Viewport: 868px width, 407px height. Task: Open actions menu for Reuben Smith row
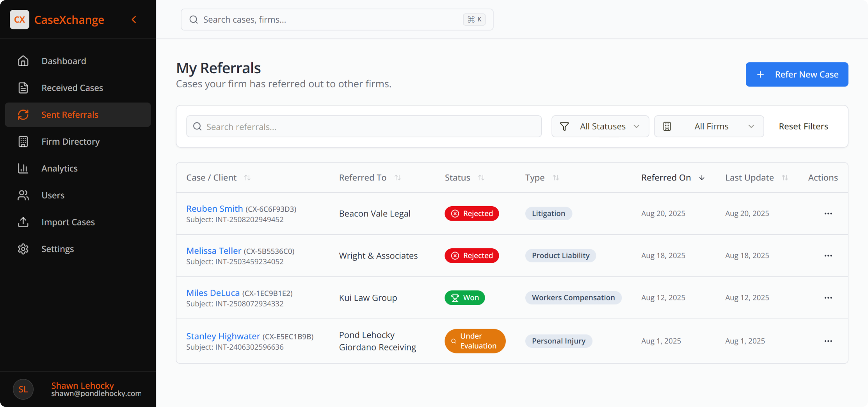828,214
